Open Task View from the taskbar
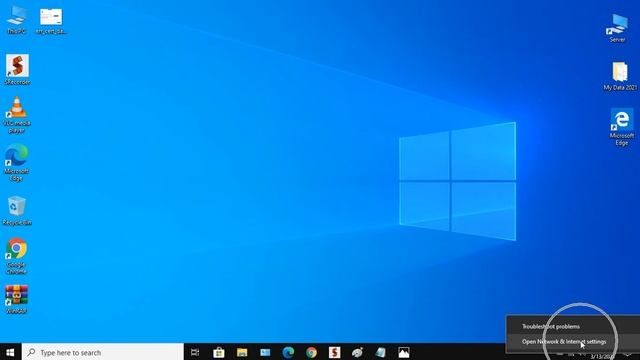Viewport: 640px width, 360px height. (x=195, y=352)
